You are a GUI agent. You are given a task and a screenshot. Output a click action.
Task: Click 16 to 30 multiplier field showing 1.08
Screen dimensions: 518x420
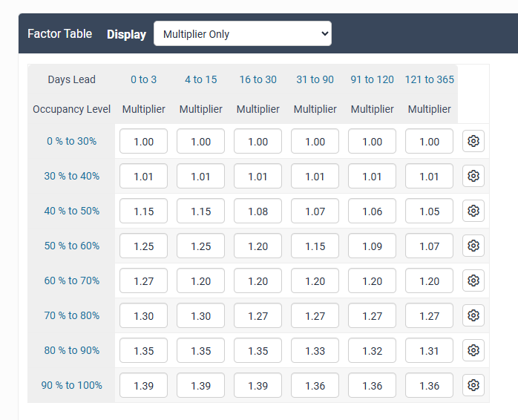pos(258,211)
